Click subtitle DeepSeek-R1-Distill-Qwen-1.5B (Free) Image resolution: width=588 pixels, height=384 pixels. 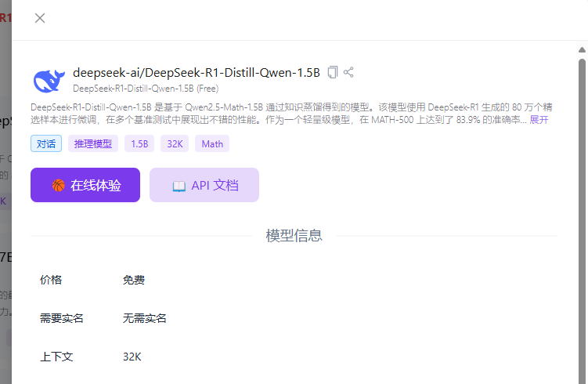click(x=146, y=89)
